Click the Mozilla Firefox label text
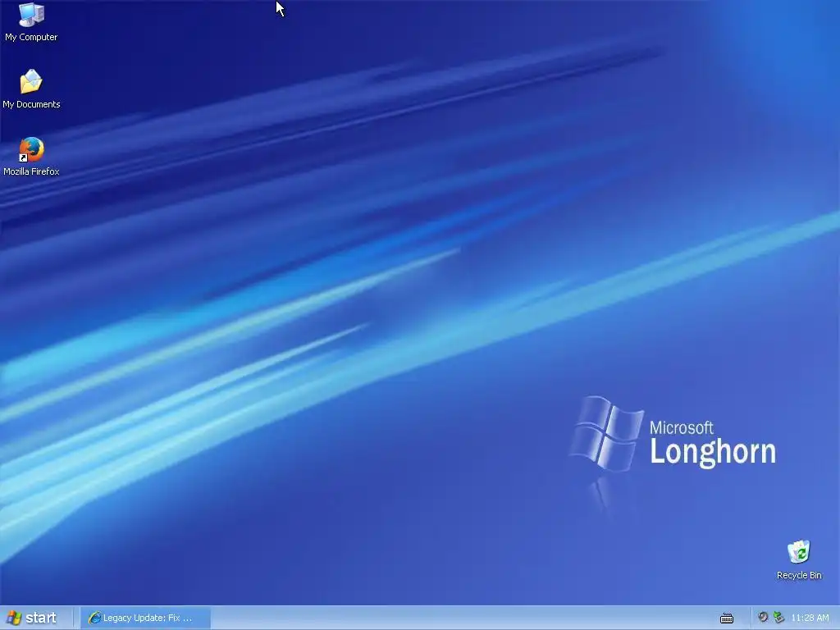This screenshot has width=840, height=630. tap(31, 171)
